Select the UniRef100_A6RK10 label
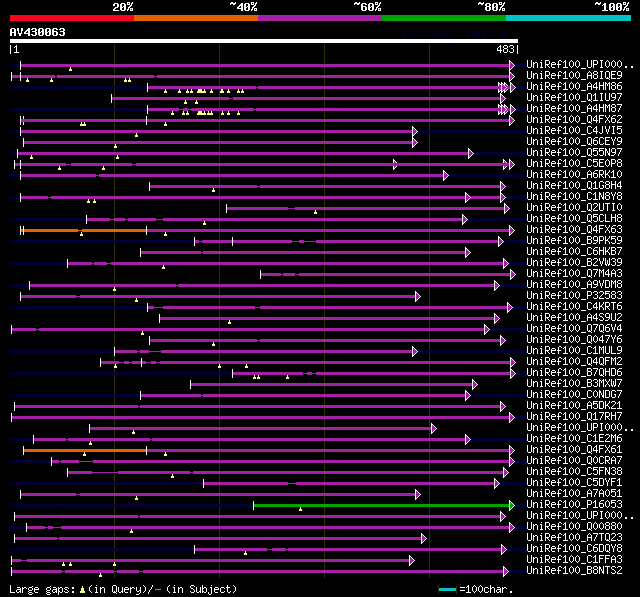 [574, 175]
